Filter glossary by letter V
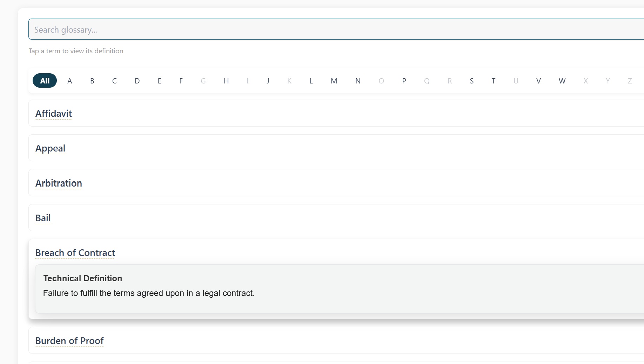 pyautogui.click(x=538, y=81)
